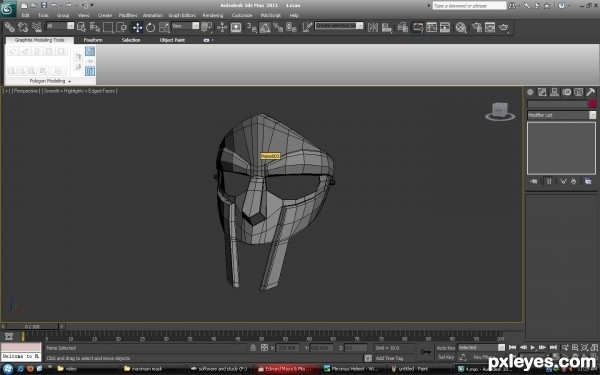Screen dimensions: 600x375
Task: Open the Manage Layers icon
Action: pyautogui.click(x=402, y=27)
